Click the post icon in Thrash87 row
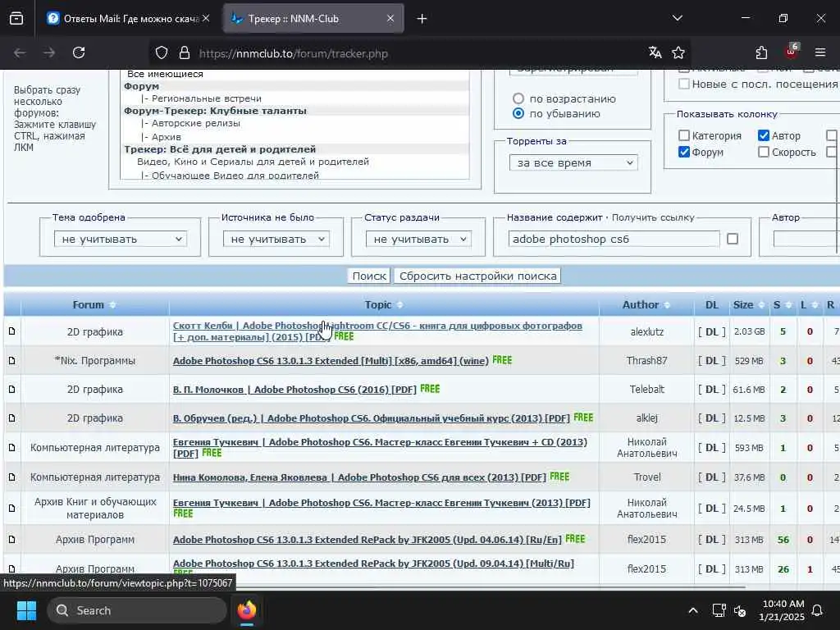Image resolution: width=840 pixels, height=630 pixels. pyautogui.click(x=11, y=361)
